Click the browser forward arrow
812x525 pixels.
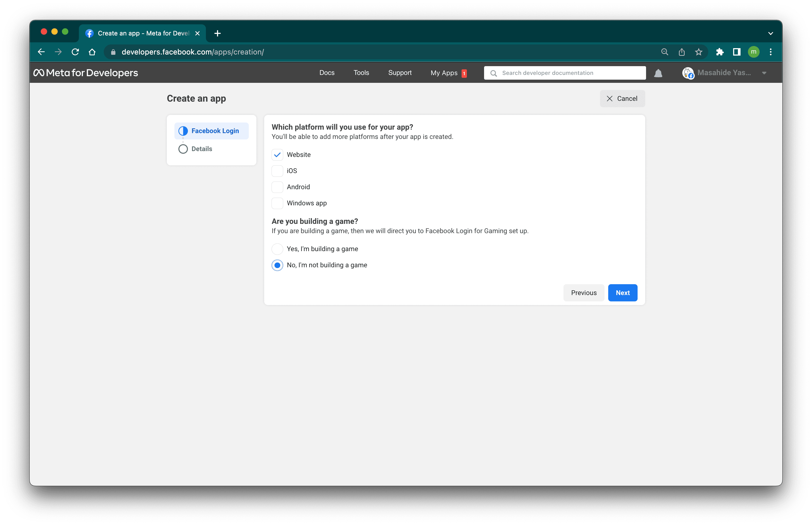58,52
